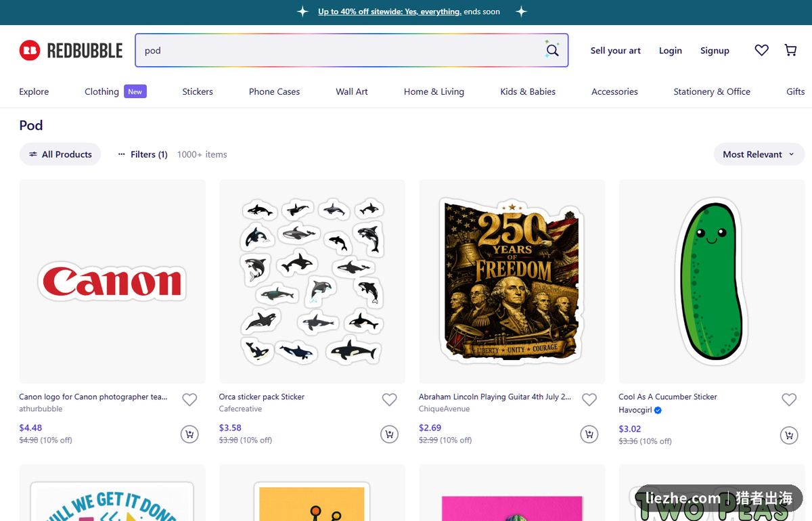The height and width of the screenshot is (521, 812).
Task: Open the Stationery & Office menu
Action: [712, 91]
